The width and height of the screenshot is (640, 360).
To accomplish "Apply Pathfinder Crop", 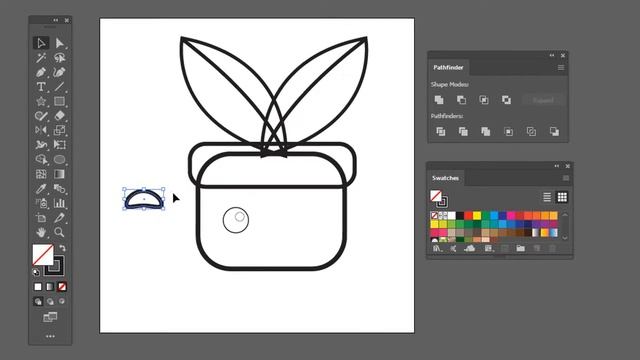I will 508,131.
